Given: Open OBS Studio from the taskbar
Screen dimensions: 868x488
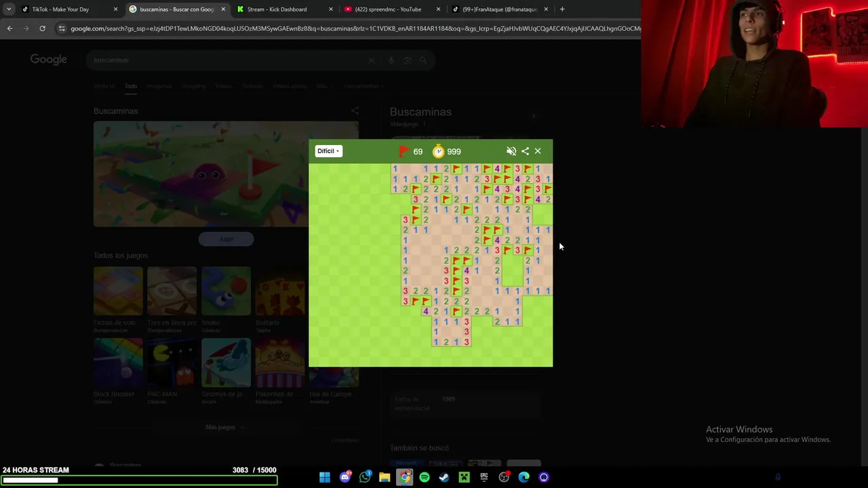Looking at the screenshot, I should coord(504,477).
